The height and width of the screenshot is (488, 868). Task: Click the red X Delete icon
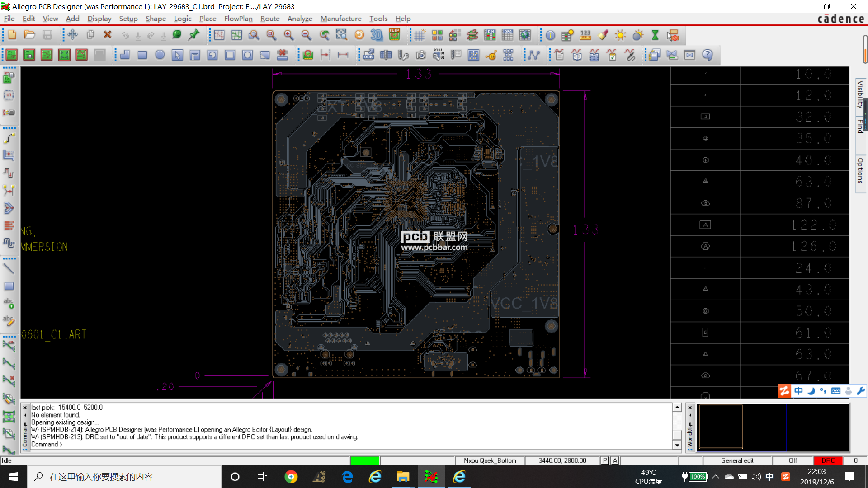click(108, 35)
